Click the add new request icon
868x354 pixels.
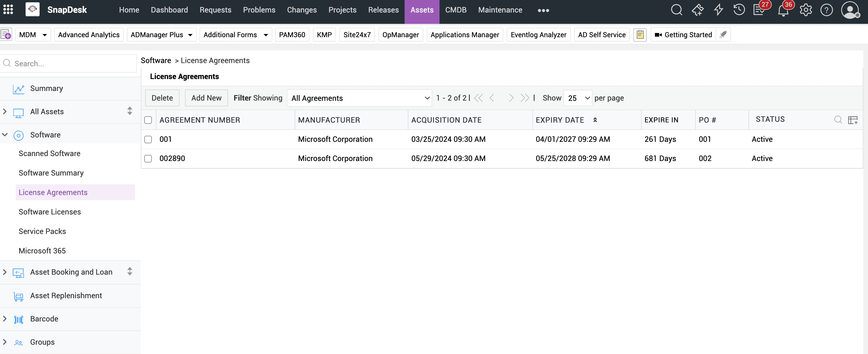(x=6, y=34)
